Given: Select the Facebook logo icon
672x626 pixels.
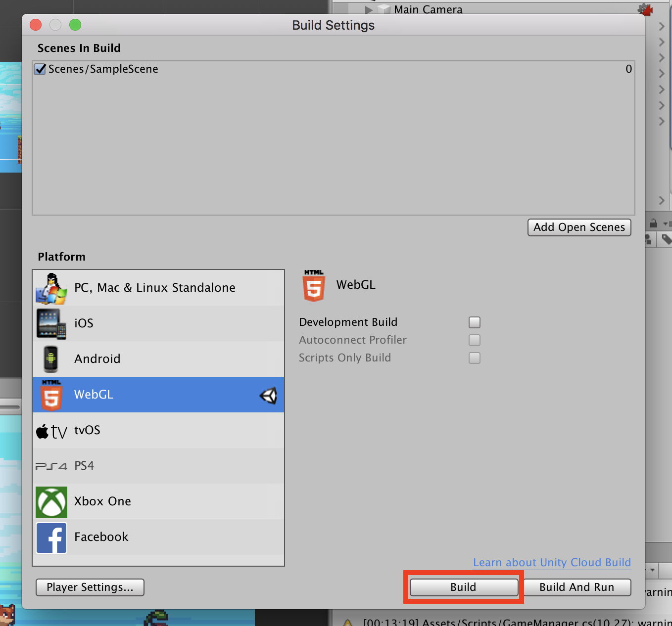Looking at the screenshot, I should click(x=51, y=538).
